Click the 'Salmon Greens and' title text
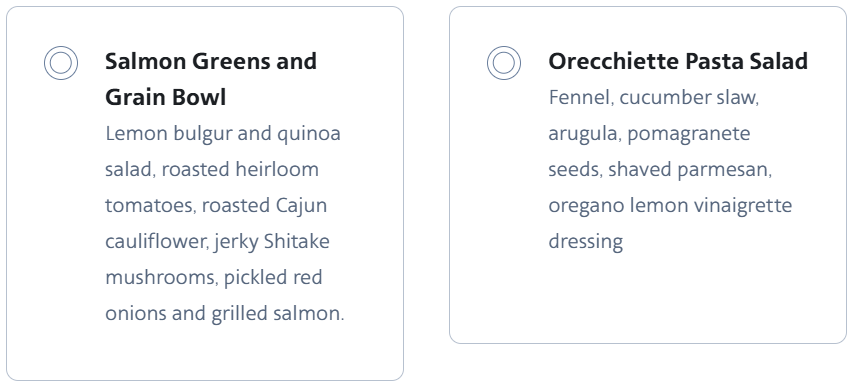The width and height of the screenshot is (863, 391). [x=211, y=61]
